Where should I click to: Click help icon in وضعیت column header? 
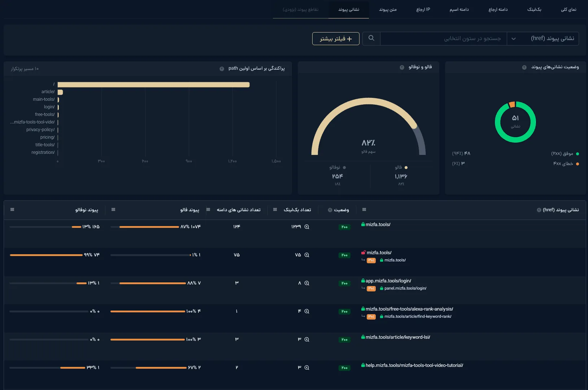pyautogui.click(x=330, y=210)
